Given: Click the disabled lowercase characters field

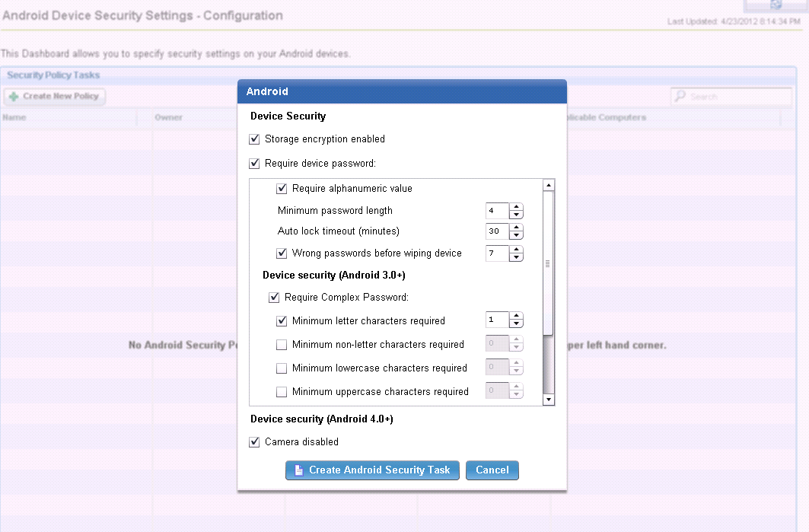Looking at the screenshot, I should tap(498, 367).
